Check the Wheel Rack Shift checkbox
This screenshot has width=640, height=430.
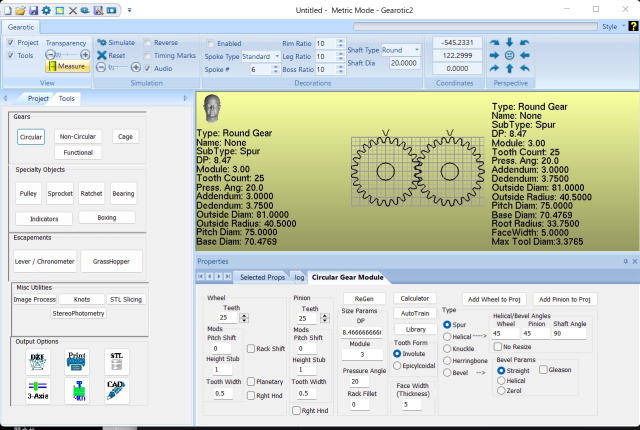[x=251, y=348]
